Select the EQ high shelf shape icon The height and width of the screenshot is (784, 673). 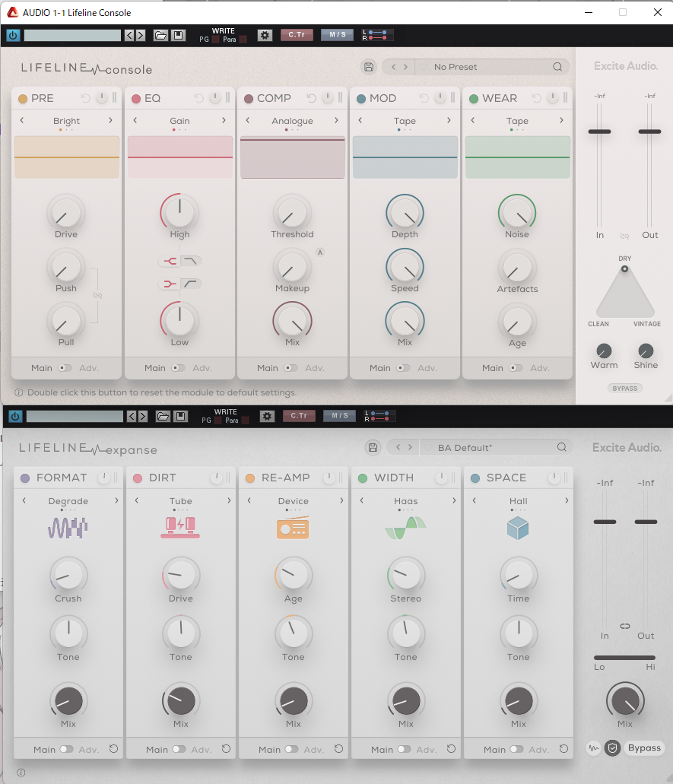tap(191, 261)
